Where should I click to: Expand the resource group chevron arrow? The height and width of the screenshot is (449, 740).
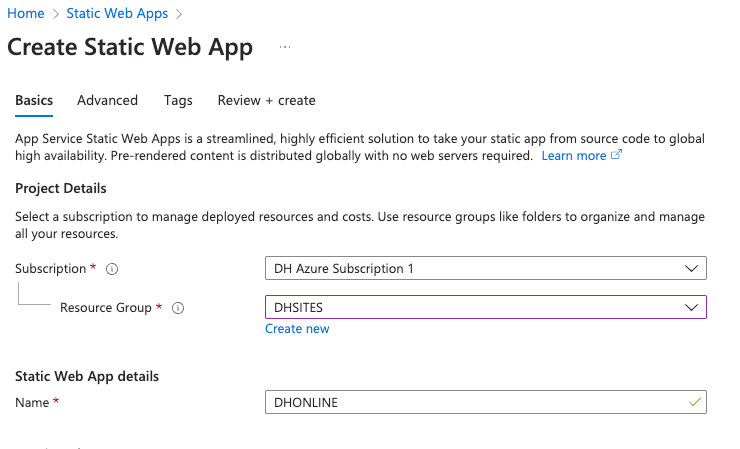click(x=691, y=308)
